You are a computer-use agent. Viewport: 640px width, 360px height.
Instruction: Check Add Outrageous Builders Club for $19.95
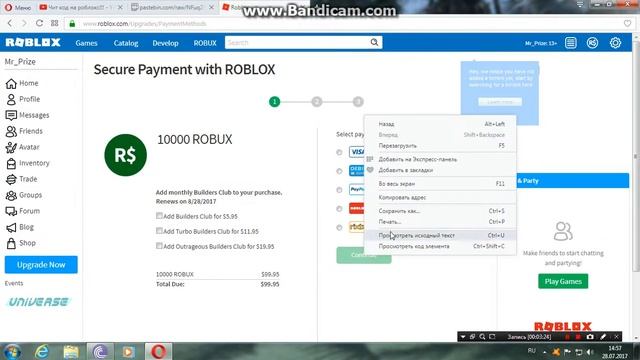[159, 246]
